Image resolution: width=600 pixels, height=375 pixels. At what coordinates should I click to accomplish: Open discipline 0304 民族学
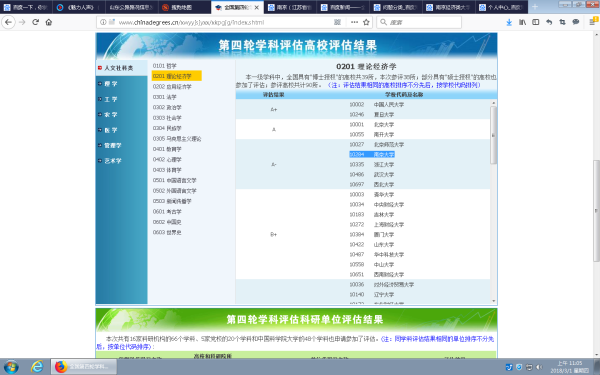167,128
